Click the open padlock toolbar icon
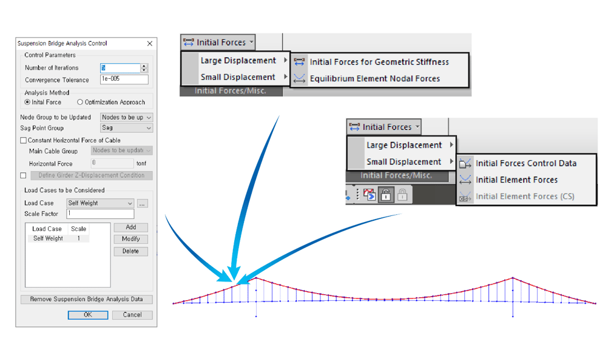This screenshot has height=364, width=614. click(x=385, y=195)
